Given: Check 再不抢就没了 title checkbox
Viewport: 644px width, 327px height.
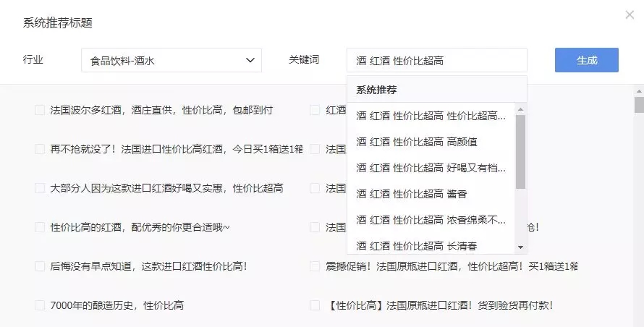Looking at the screenshot, I should (x=40, y=149).
